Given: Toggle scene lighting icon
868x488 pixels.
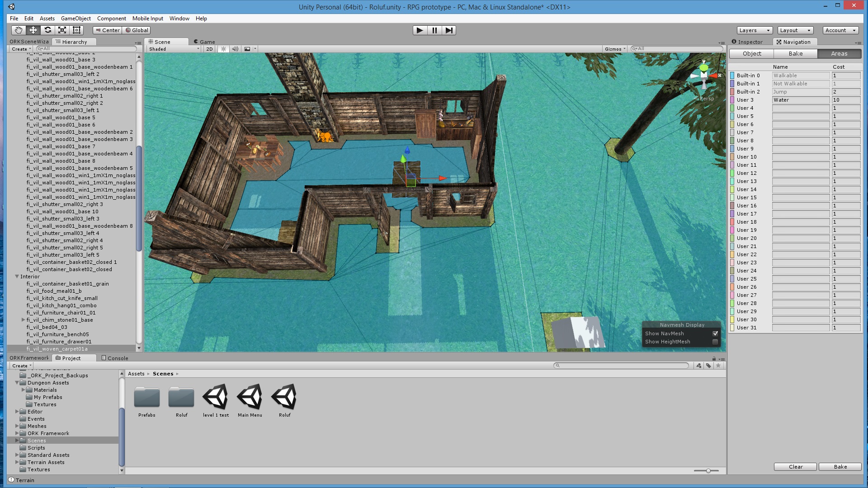Looking at the screenshot, I should [x=223, y=49].
